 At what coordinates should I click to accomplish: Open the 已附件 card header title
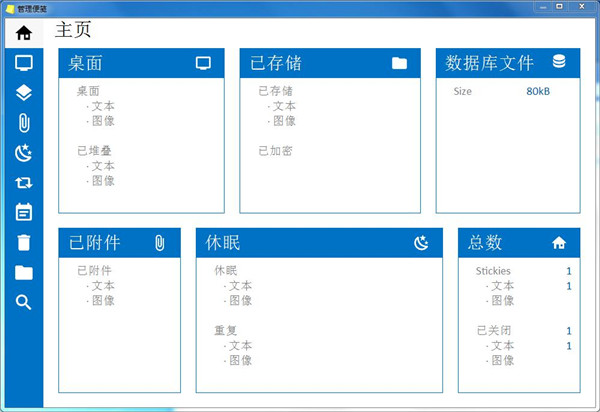click(95, 243)
